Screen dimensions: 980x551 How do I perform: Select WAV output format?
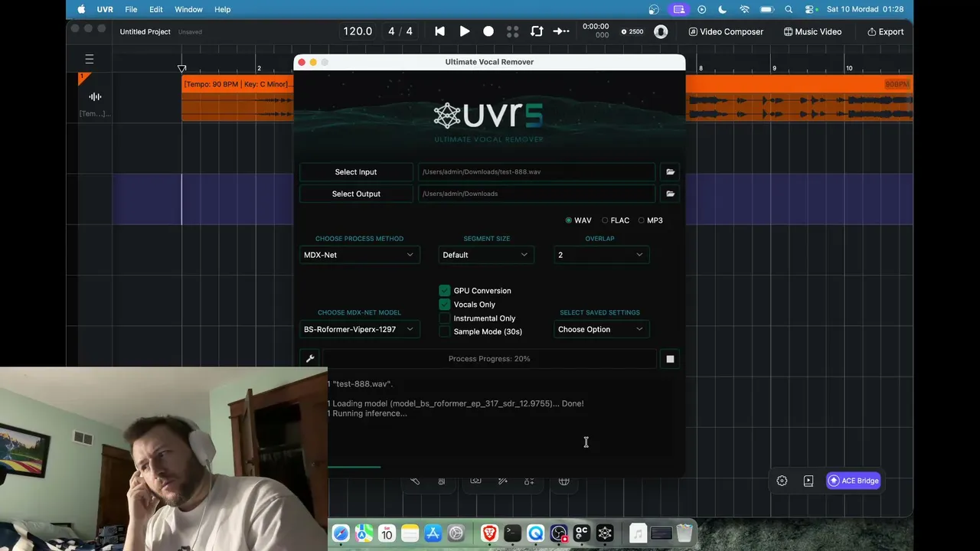578,220
